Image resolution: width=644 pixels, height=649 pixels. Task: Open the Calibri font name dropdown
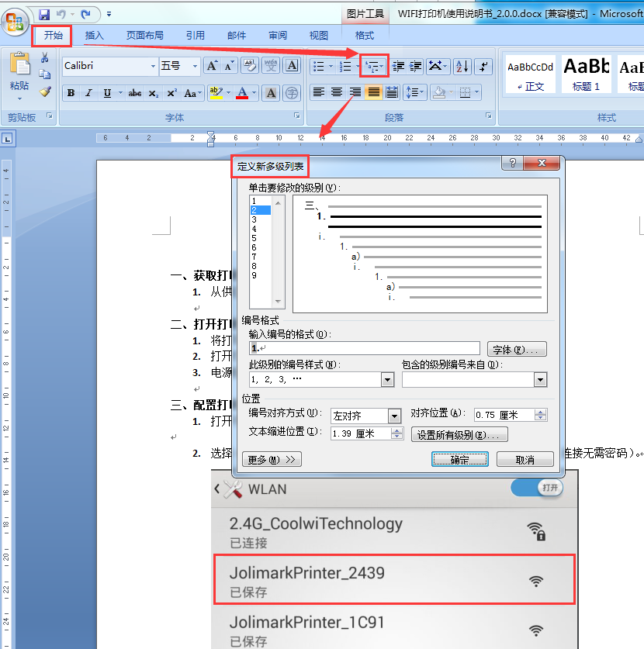(153, 66)
